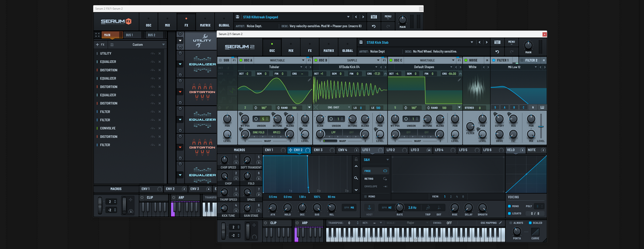Click the portamento Curve shape box
This screenshot has width=644, height=249.
536,232
